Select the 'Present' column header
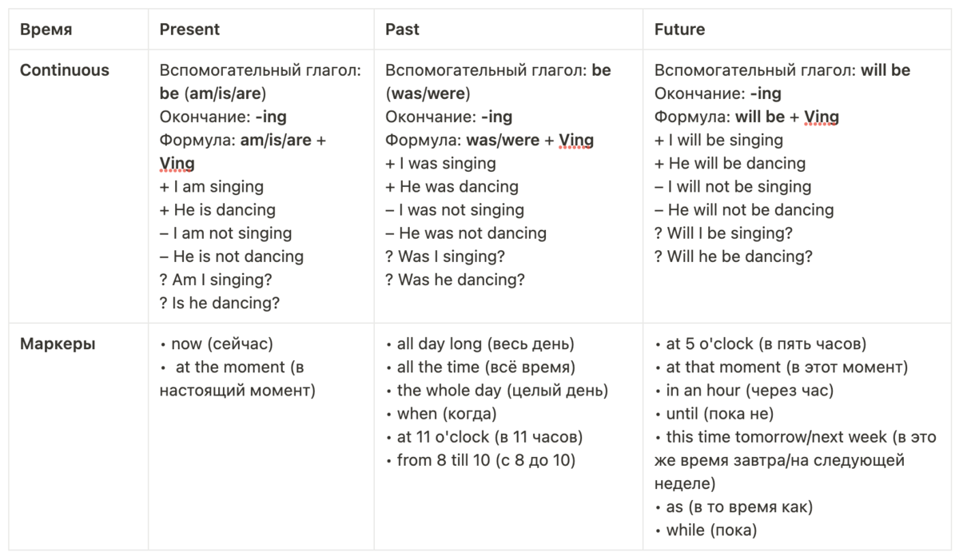959x560 pixels. [189, 30]
